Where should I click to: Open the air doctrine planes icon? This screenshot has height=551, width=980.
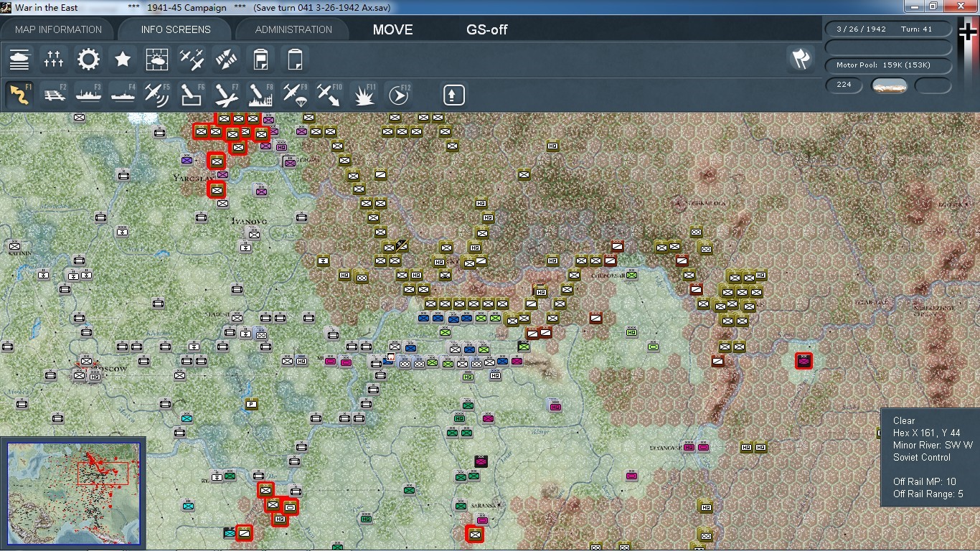tap(192, 59)
